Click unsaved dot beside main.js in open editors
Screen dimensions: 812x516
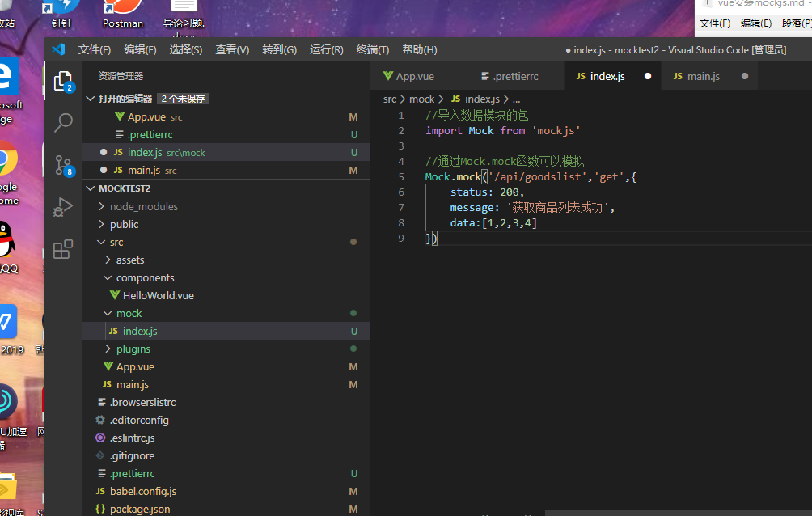pos(104,170)
